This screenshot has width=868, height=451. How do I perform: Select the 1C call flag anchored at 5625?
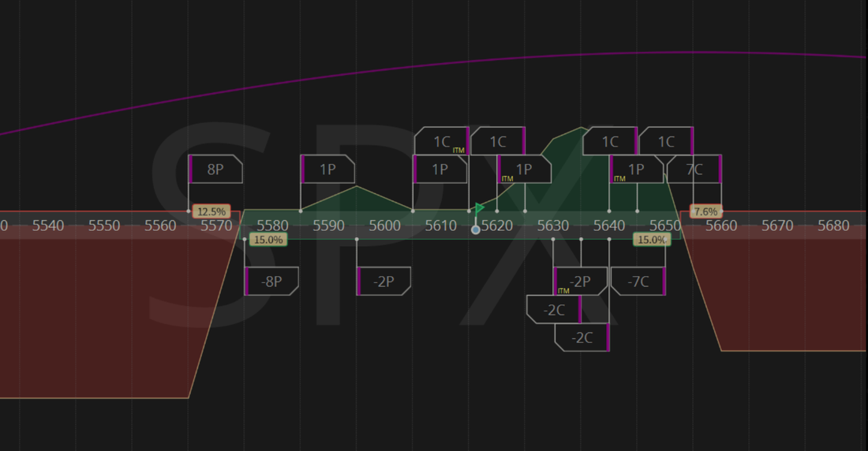498,141
